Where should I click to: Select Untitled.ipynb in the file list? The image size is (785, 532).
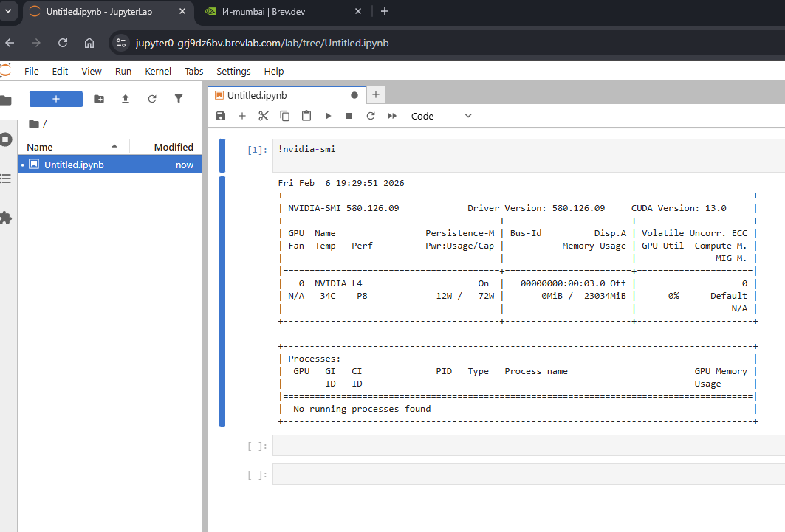[x=110, y=165]
